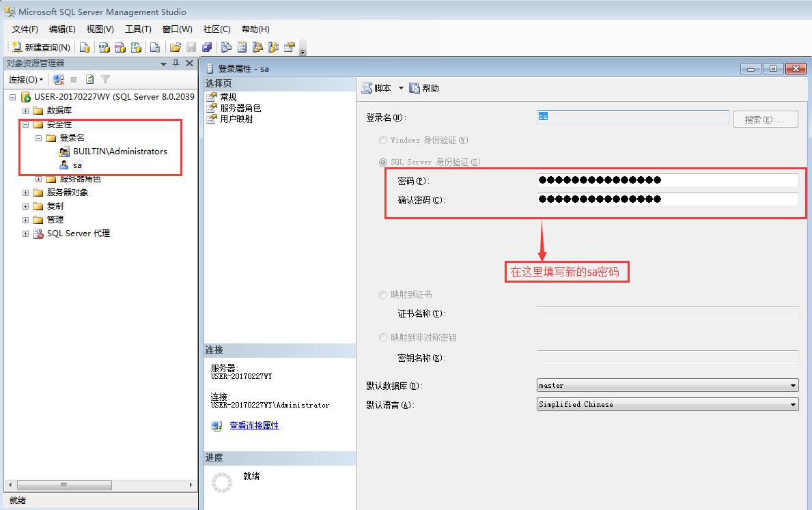Open a new Analysis Services MDX query
812x510 pixels.
click(x=104, y=48)
